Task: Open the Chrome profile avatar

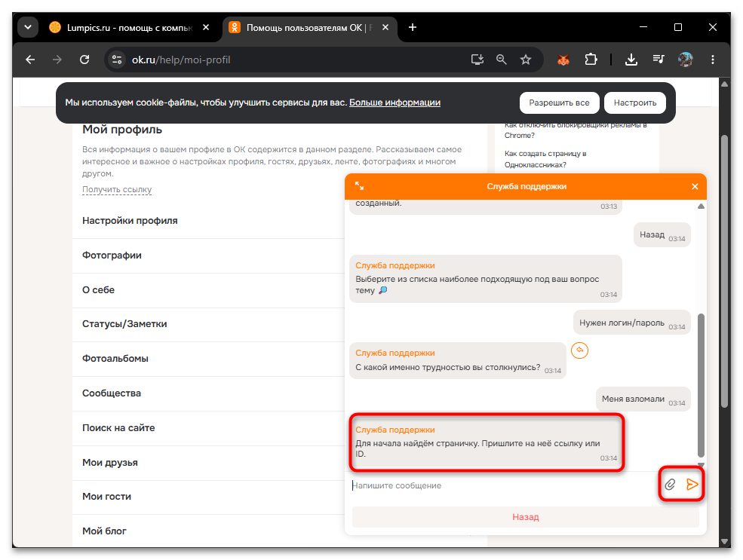Action: [685, 60]
